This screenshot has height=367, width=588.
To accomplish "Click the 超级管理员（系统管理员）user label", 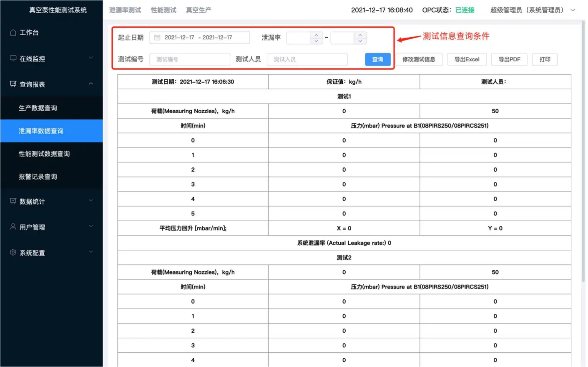I will pos(527,10).
